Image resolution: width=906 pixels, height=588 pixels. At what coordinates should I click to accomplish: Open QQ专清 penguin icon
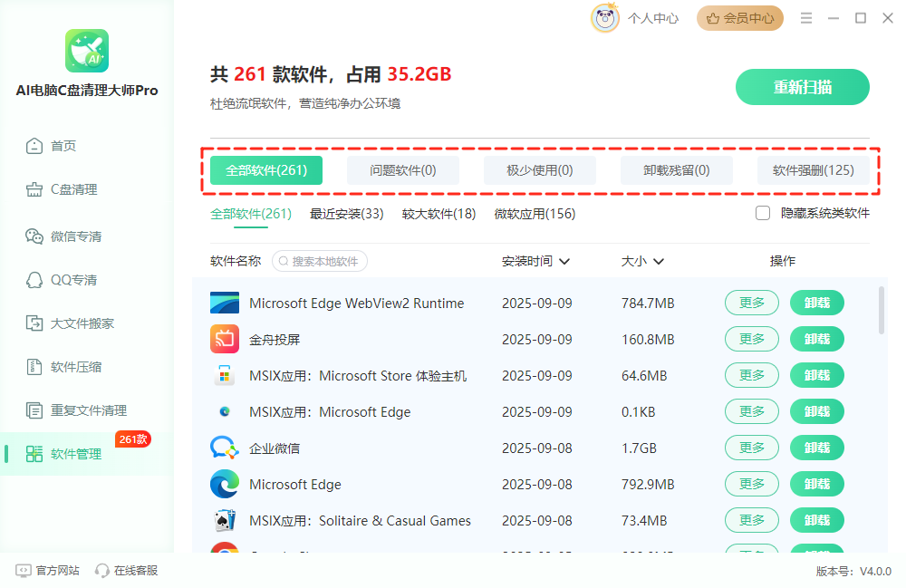(x=34, y=280)
